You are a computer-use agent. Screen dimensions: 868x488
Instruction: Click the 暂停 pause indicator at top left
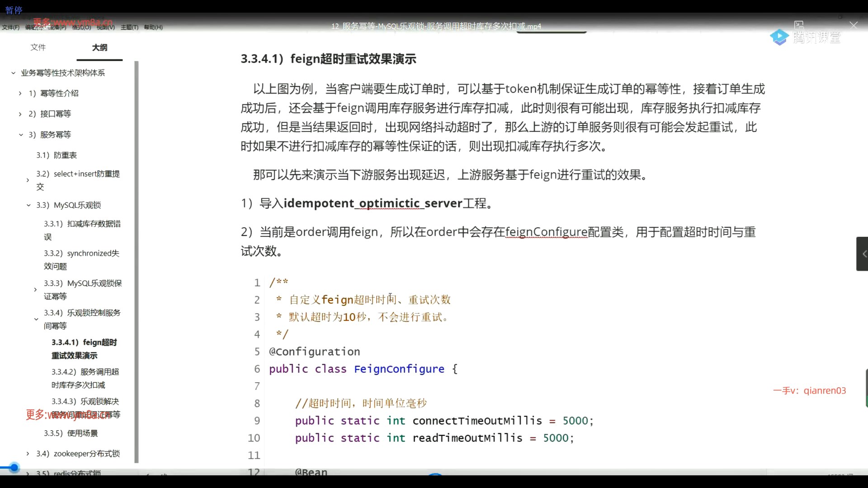coord(13,9)
